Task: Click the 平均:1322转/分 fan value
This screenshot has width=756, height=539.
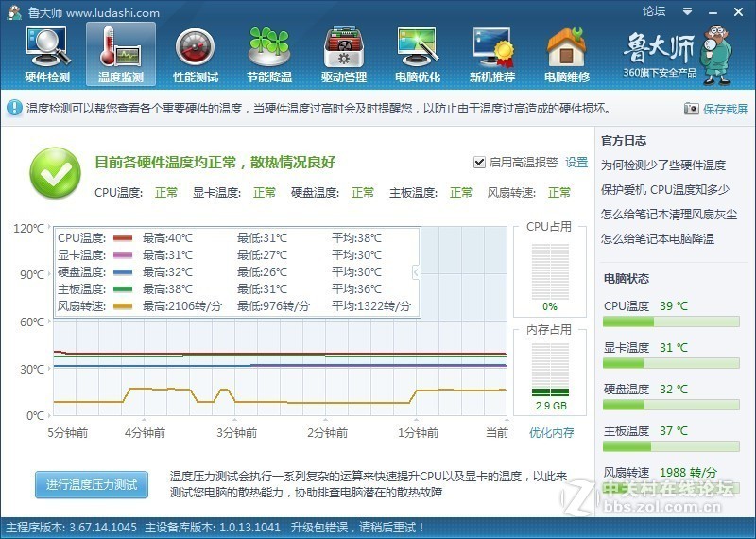Action: (x=371, y=306)
